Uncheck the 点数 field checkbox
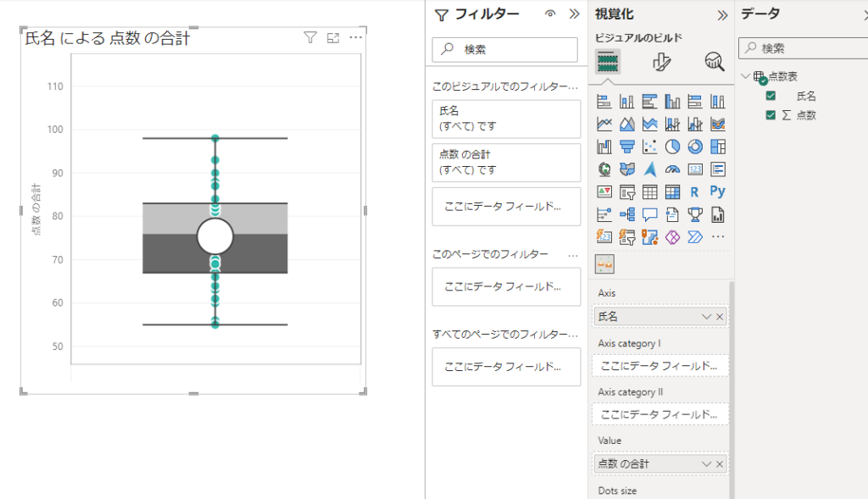 click(771, 115)
